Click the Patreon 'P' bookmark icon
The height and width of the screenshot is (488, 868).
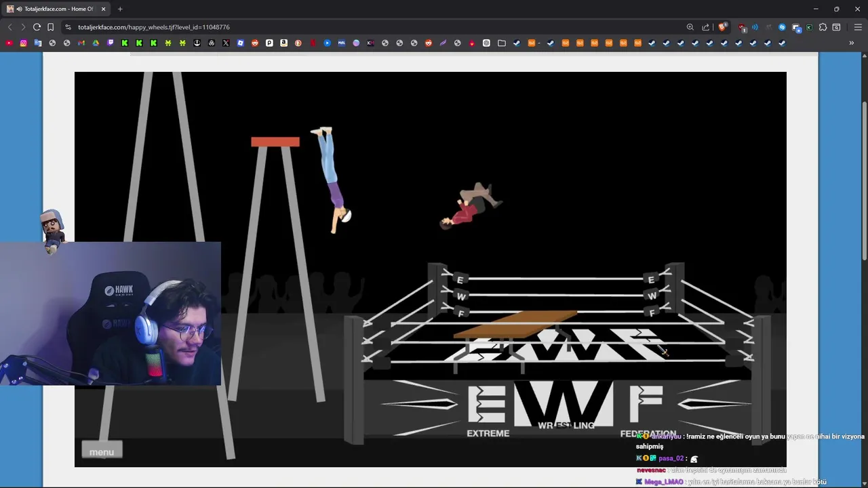coord(269,43)
